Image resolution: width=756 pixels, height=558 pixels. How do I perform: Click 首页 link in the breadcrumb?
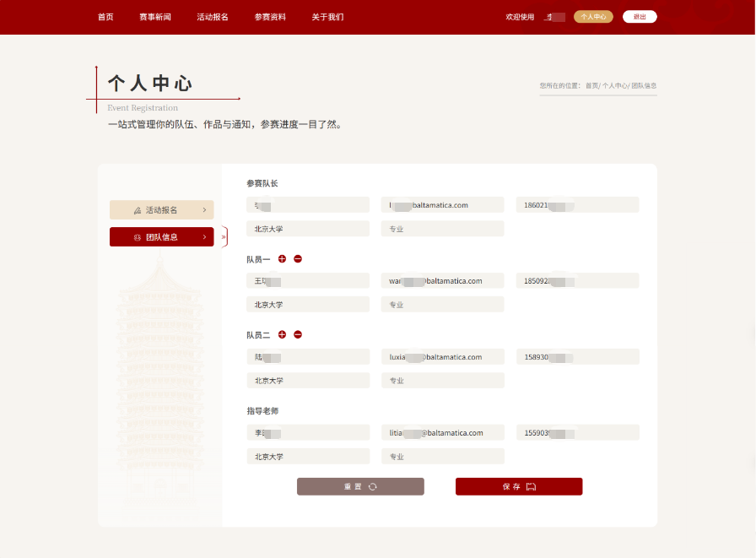(x=591, y=86)
